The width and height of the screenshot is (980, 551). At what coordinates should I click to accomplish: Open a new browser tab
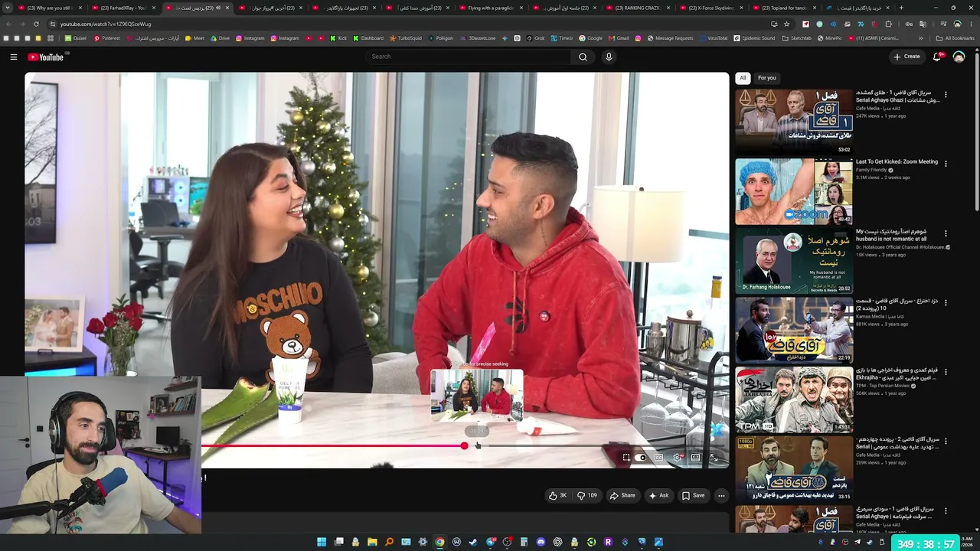point(901,8)
